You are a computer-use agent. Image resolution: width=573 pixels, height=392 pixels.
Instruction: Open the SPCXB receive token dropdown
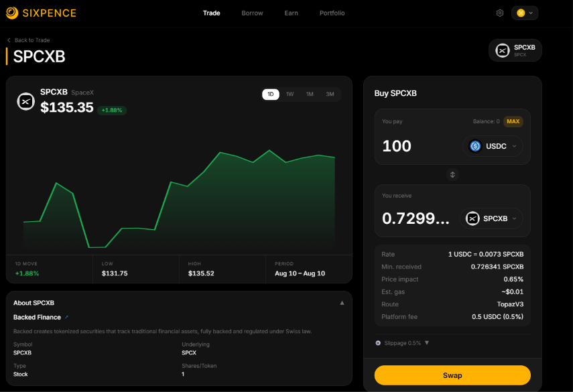(x=491, y=218)
